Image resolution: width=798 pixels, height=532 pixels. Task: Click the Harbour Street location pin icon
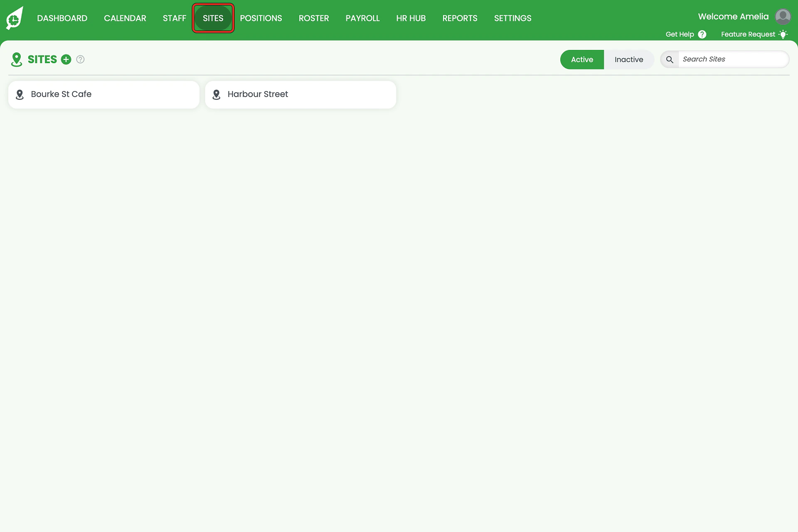tap(216, 95)
